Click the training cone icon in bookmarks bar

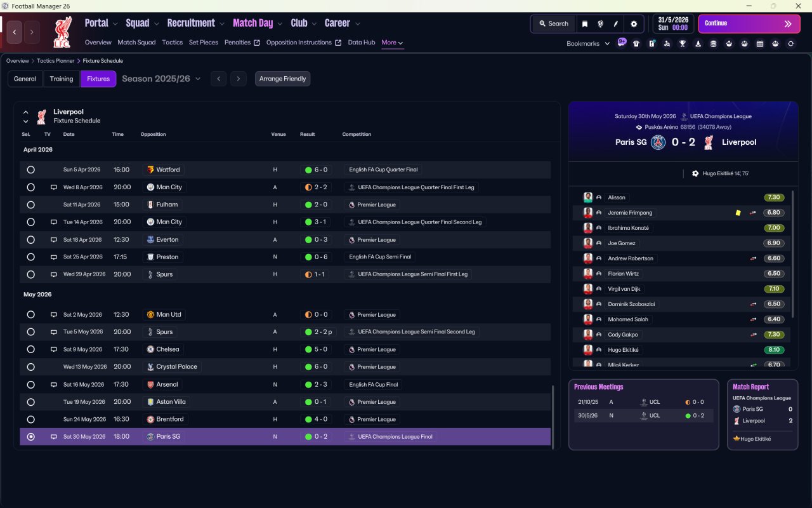tap(698, 44)
